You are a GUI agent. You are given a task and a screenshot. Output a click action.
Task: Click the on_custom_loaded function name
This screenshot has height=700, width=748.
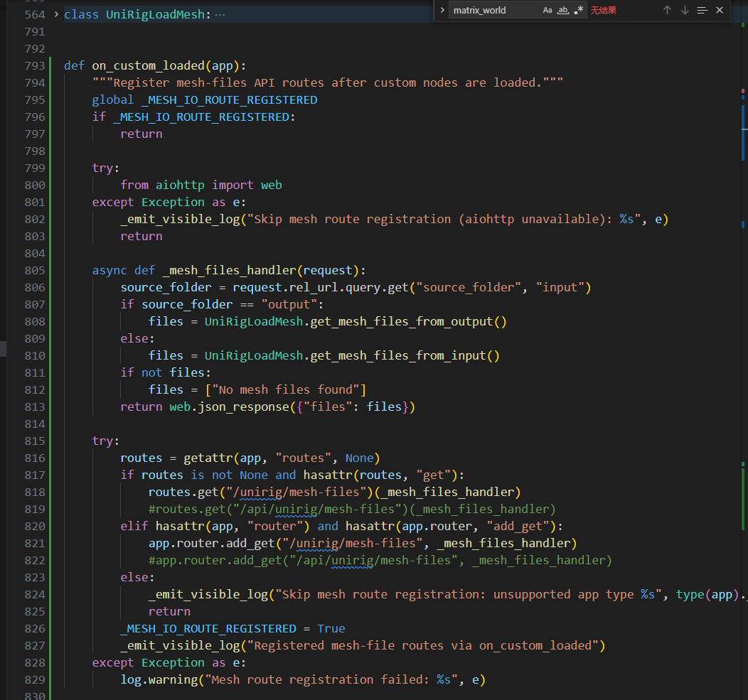click(147, 65)
